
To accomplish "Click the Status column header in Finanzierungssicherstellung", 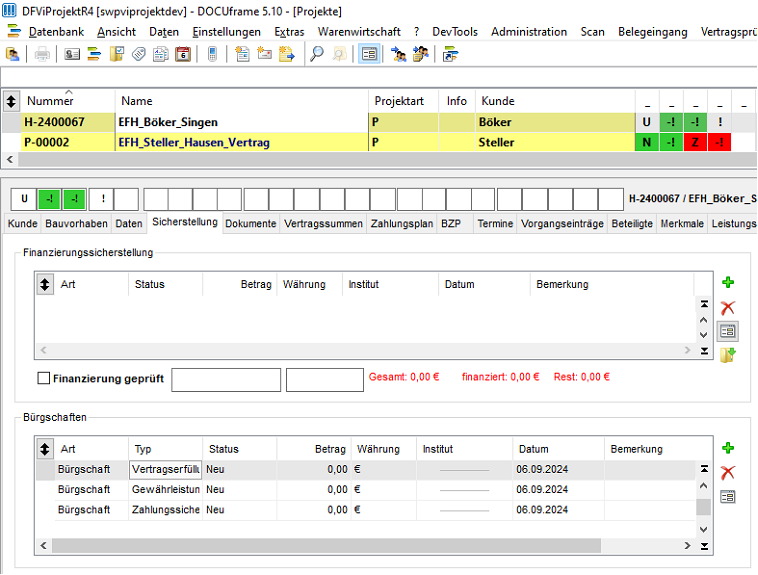I will click(166, 284).
